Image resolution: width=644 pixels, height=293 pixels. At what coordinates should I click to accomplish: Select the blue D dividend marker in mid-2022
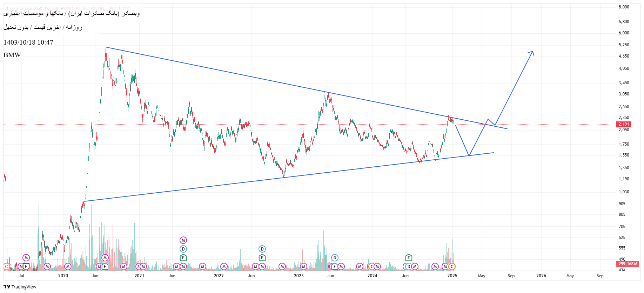(x=262, y=249)
